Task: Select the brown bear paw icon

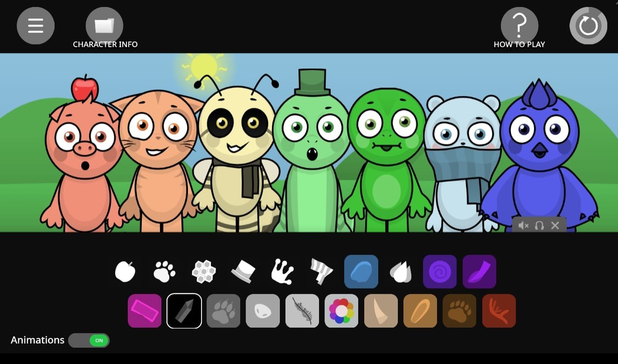Action: (459, 311)
